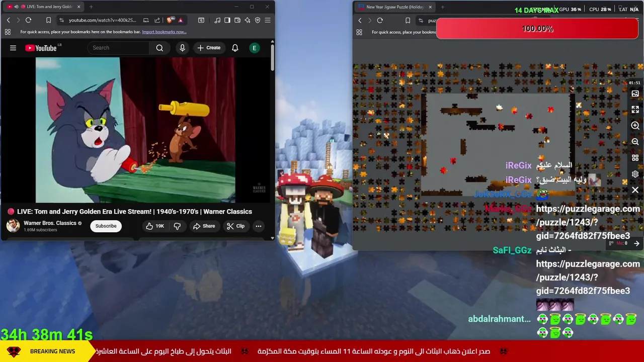Play the Tom and Jerry video

pos(135,130)
